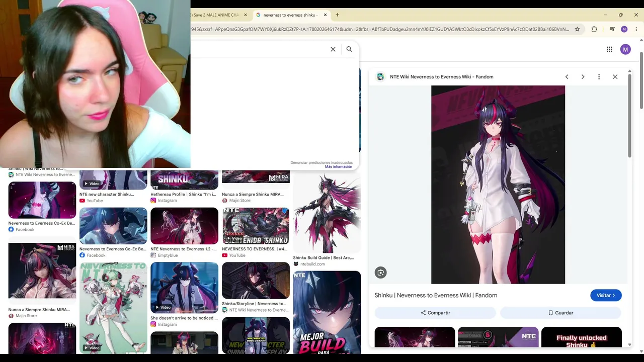Go to the next image in the preview panel

pyautogui.click(x=583, y=77)
